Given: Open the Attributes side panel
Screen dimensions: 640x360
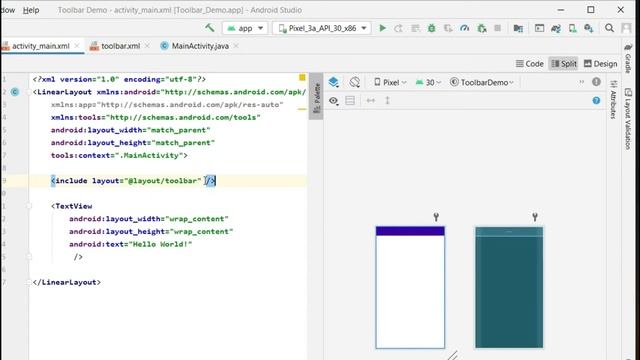Looking at the screenshot, I should coord(613,100).
